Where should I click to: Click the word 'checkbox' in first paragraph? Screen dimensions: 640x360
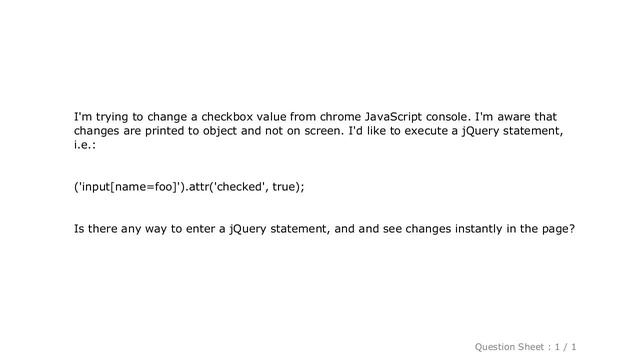(227, 117)
